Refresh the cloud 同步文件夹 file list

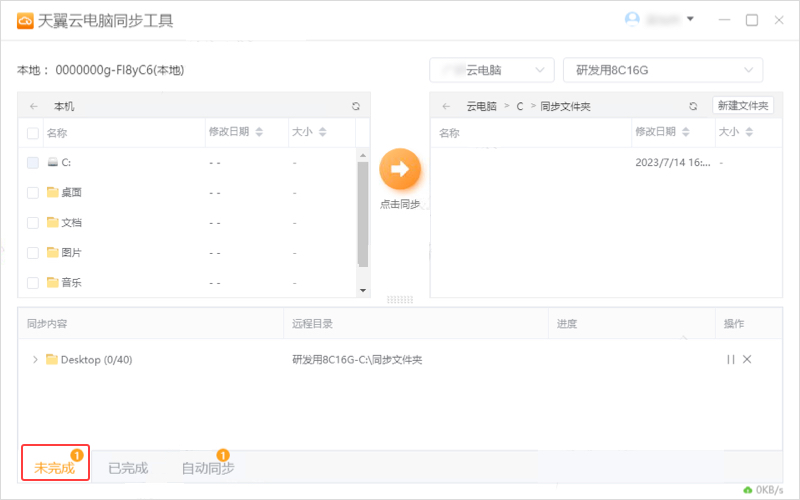click(693, 106)
